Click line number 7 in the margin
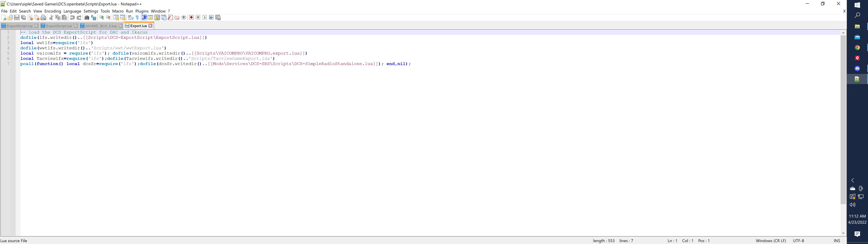The width and height of the screenshot is (868, 244). pyautogui.click(x=8, y=64)
